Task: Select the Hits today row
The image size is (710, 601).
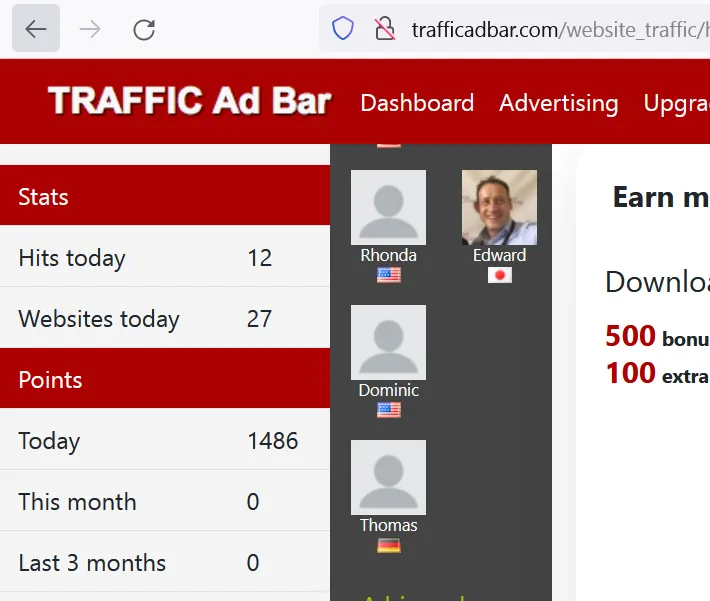Action: (x=165, y=258)
